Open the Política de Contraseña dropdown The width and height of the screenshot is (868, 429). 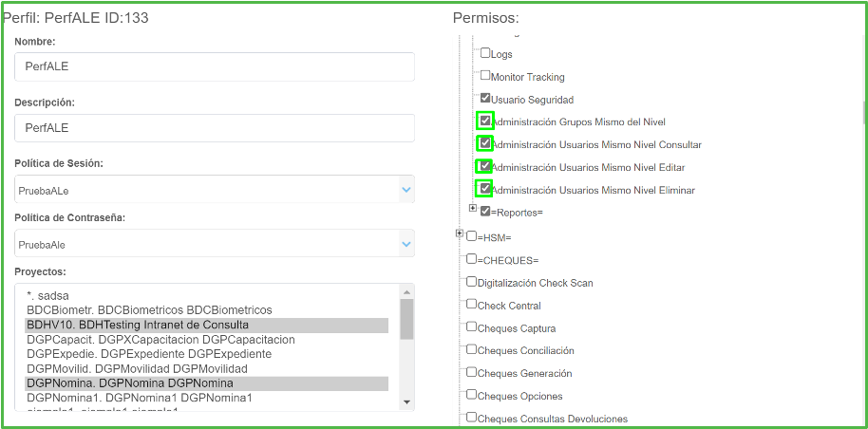pyautogui.click(x=215, y=244)
